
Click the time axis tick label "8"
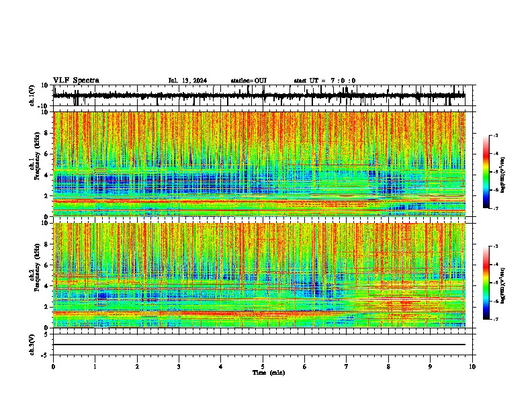tap(388, 367)
